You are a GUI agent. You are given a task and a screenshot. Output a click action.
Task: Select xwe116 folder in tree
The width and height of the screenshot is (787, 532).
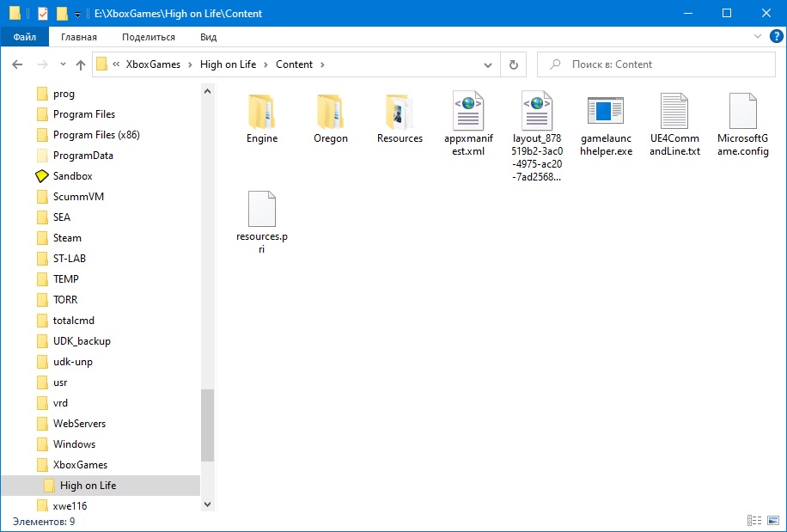click(70, 506)
